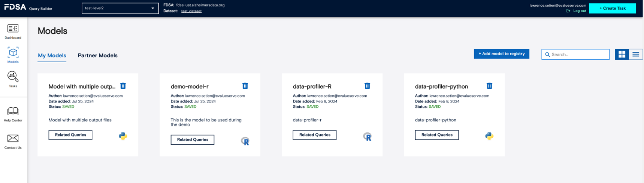
Task: Open Related Queries for data-profiler-python
Action: [x=437, y=135]
